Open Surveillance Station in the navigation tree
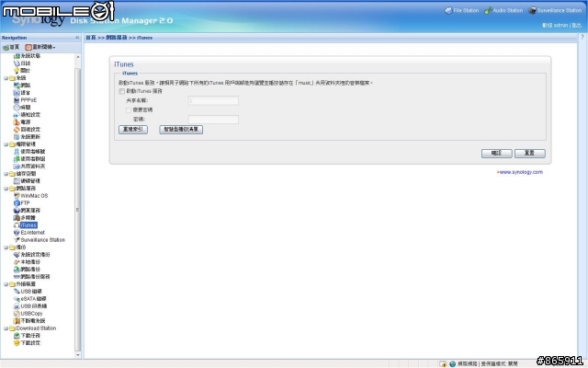The height and width of the screenshot is (368, 588). 40,239
